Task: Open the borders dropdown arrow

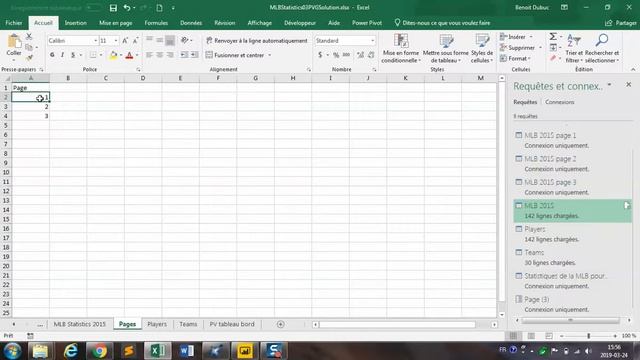Action: coord(100,55)
